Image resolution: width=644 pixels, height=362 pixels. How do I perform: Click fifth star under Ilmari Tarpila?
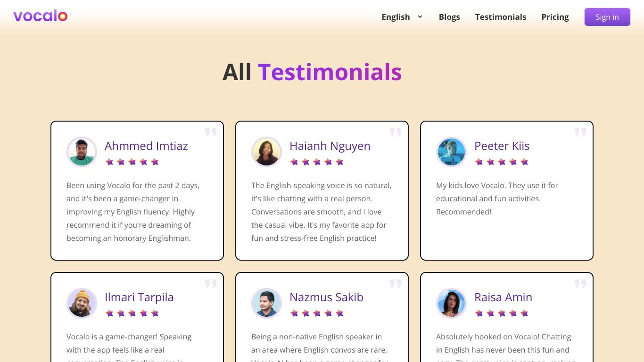(155, 313)
